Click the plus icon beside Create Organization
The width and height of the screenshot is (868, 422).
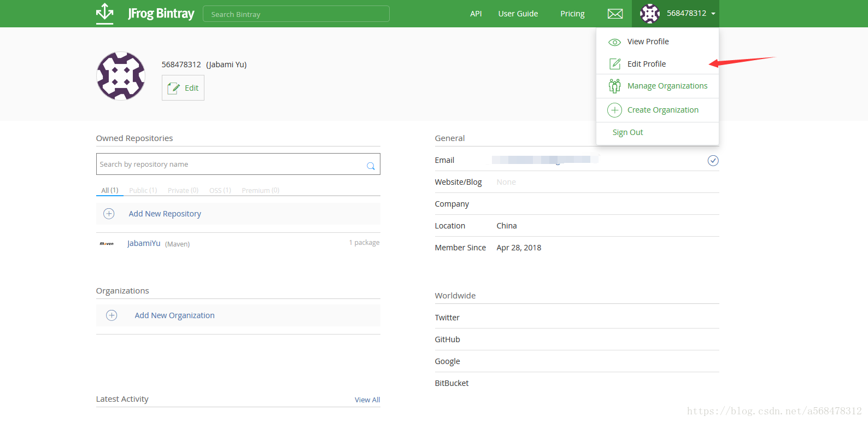pos(614,110)
